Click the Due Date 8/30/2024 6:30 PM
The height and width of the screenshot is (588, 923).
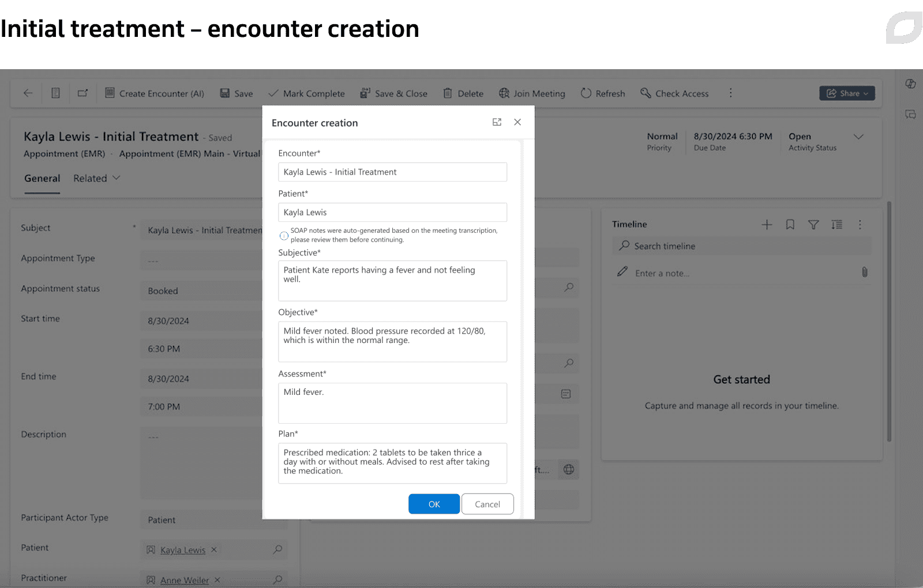pyautogui.click(x=733, y=137)
